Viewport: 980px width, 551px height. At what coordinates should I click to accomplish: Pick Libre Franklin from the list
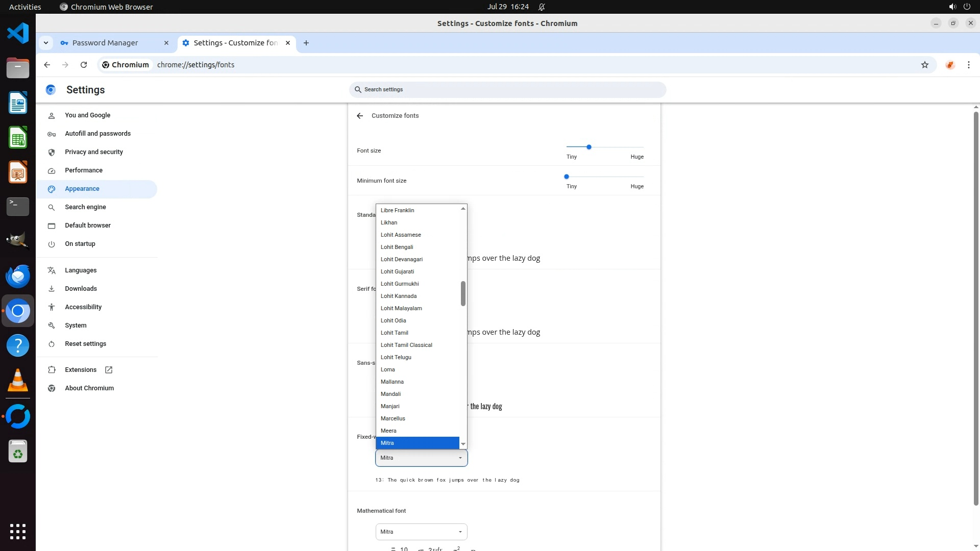pyautogui.click(x=397, y=210)
